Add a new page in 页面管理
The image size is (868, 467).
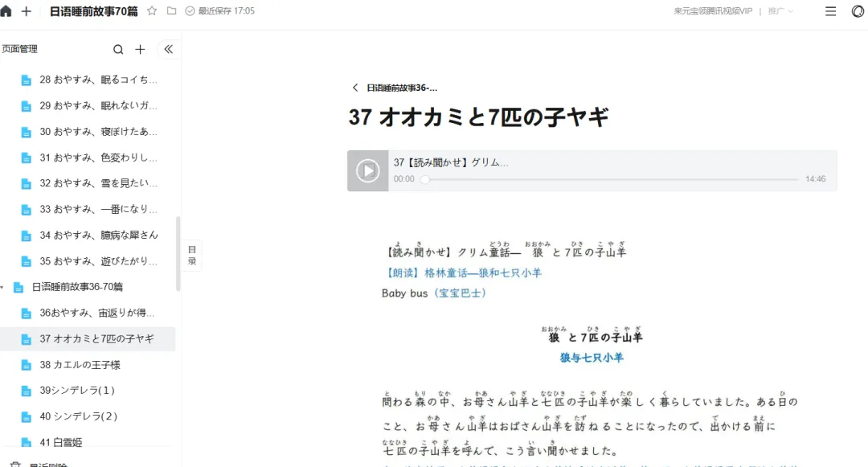(x=140, y=49)
